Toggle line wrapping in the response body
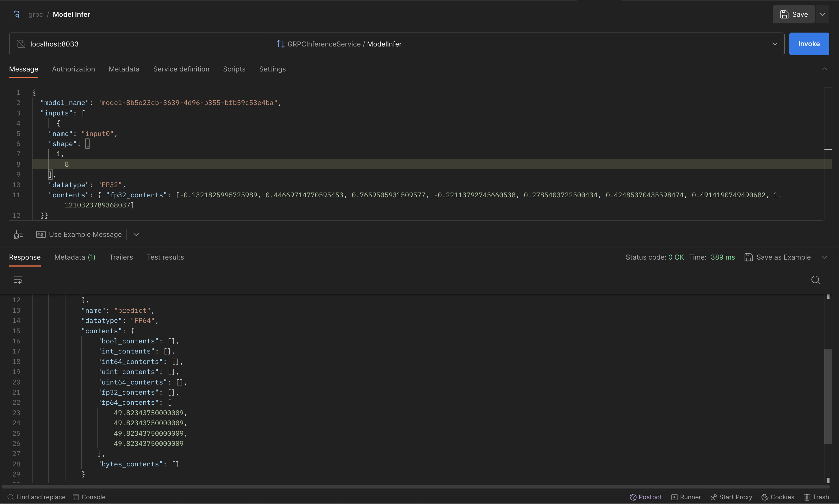 click(x=17, y=280)
